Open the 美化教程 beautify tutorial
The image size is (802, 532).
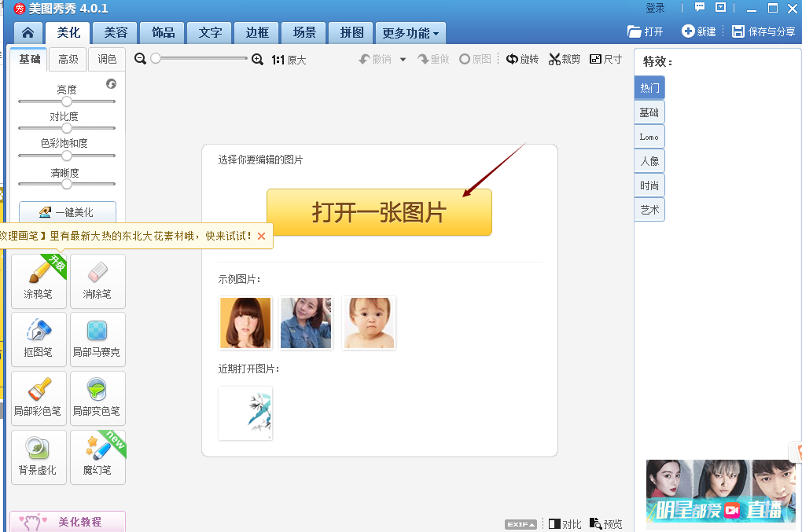68,521
